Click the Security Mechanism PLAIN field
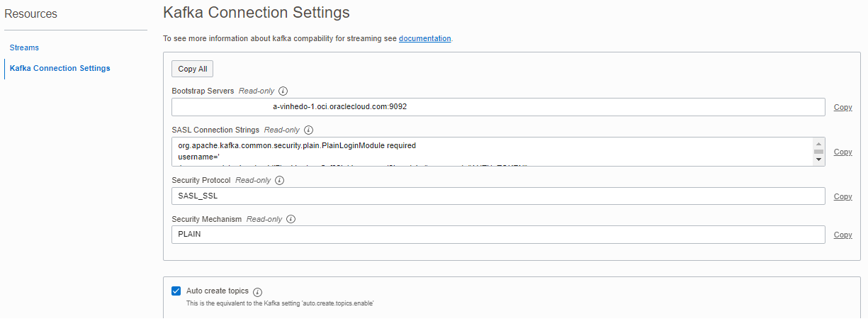Screen dimensions: 868x331 click(x=497, y=235)
